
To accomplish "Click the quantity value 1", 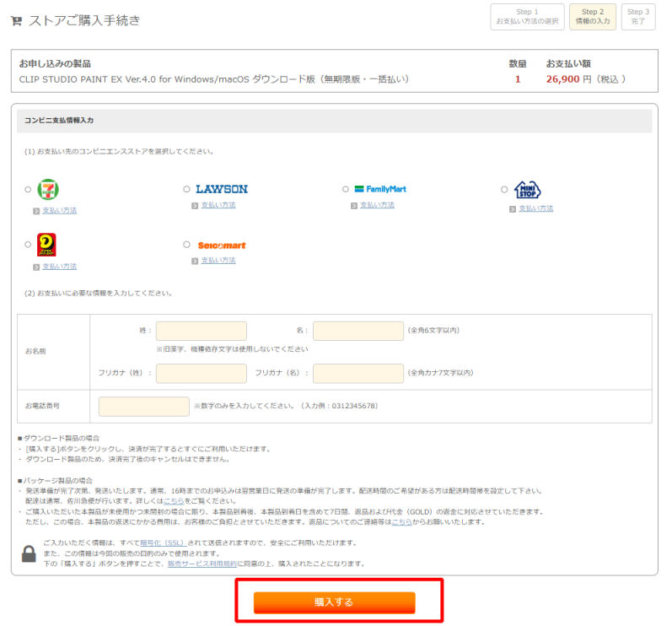I will tap(518, 79).
